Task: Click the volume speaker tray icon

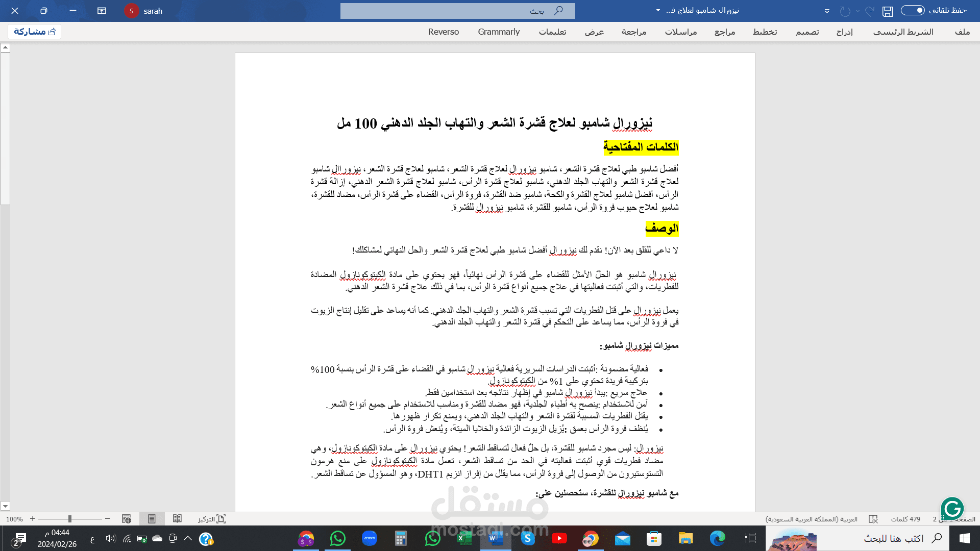Action: pyautogui.click(x=111, y=538)
